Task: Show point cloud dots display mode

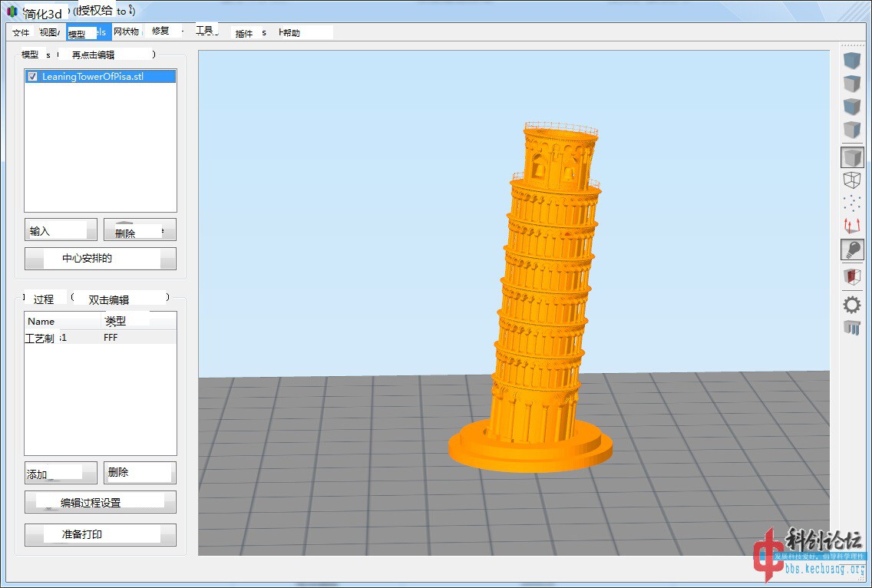Action: (852, 203)
